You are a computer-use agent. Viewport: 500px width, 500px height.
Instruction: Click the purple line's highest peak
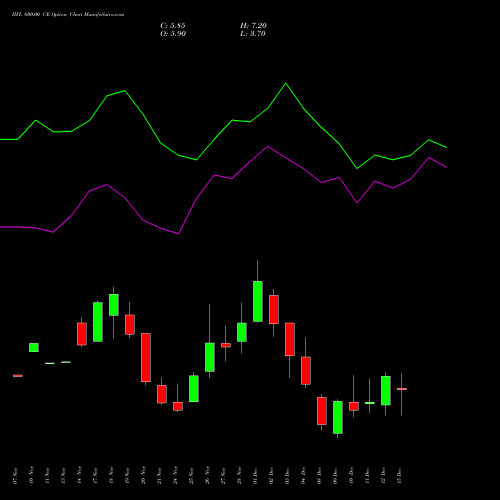point(268,146)
